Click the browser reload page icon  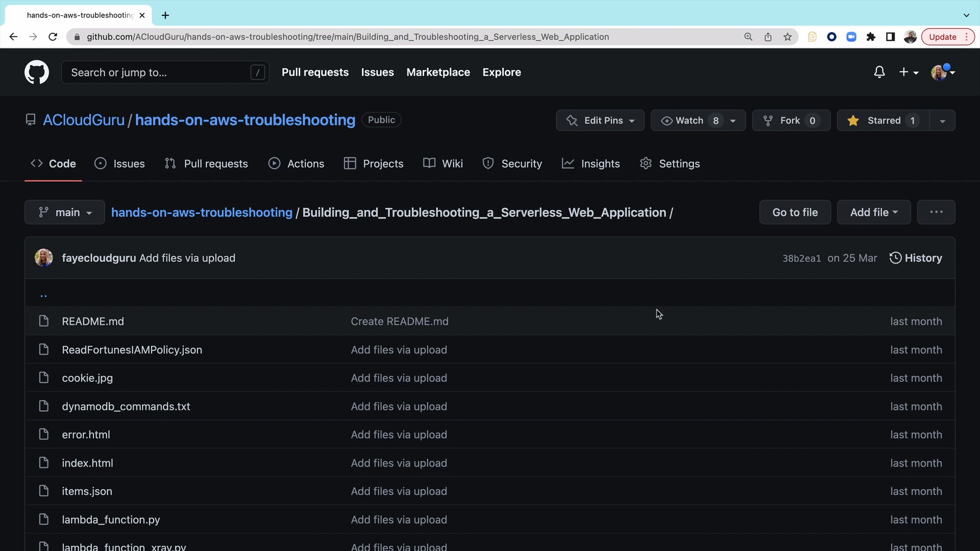coord(53,37)
